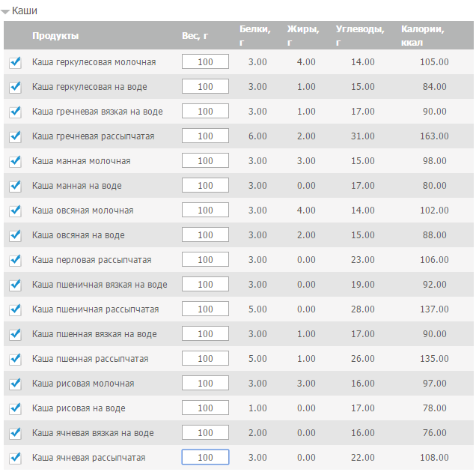Deselect Каша овсяная молочная checkbox

click(15, 211)
